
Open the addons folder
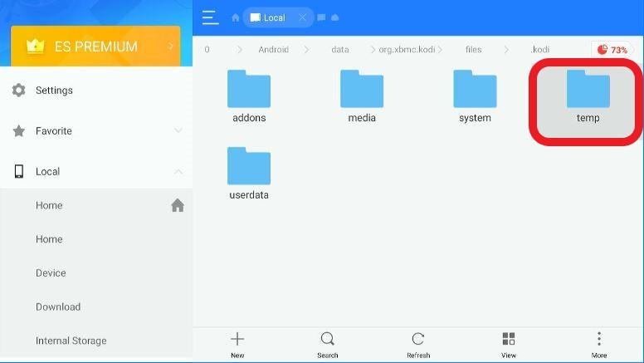249,96
